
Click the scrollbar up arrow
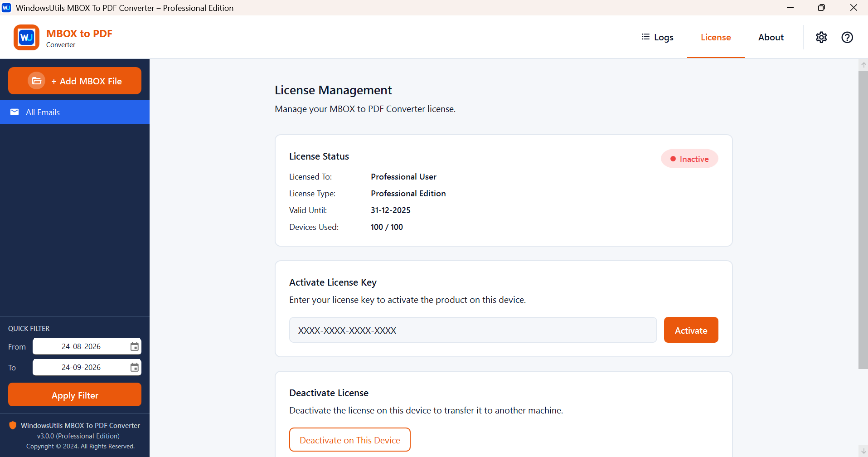pyautogui.click(x=863, y=65)
